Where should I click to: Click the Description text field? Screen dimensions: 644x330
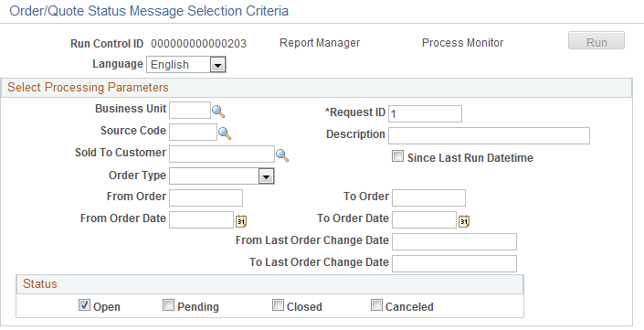[x=489, y=135]
